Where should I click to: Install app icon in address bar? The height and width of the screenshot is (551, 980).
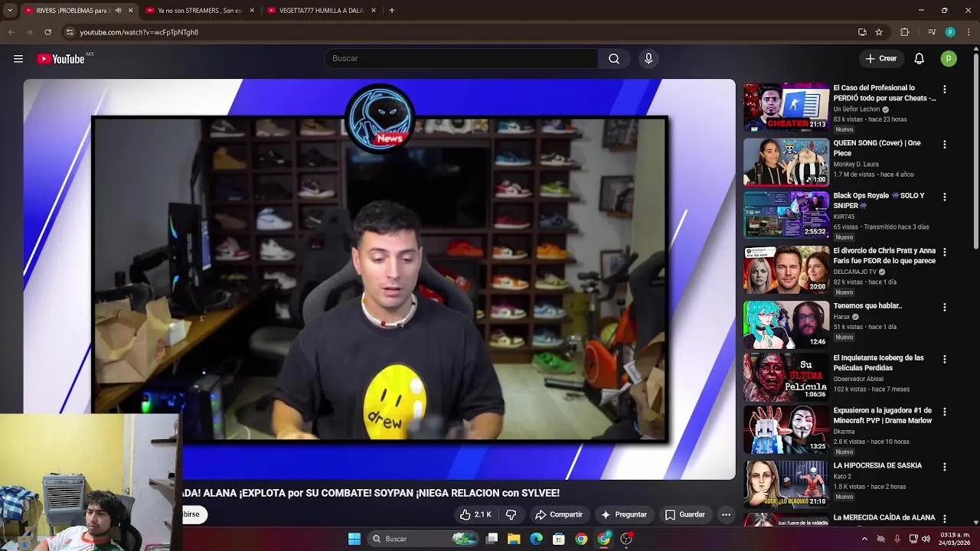point(862,32)
